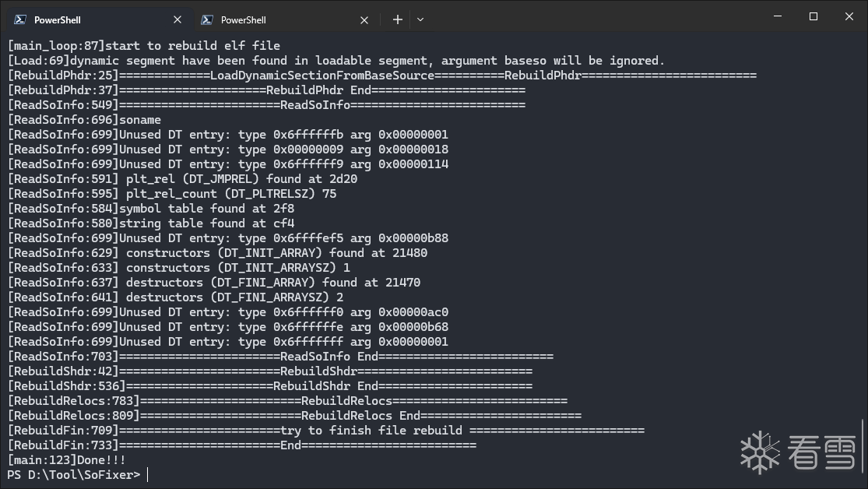Click the PowerShell icon on the first tab
The image size is (868, 489).
click(x=20, y=19)
